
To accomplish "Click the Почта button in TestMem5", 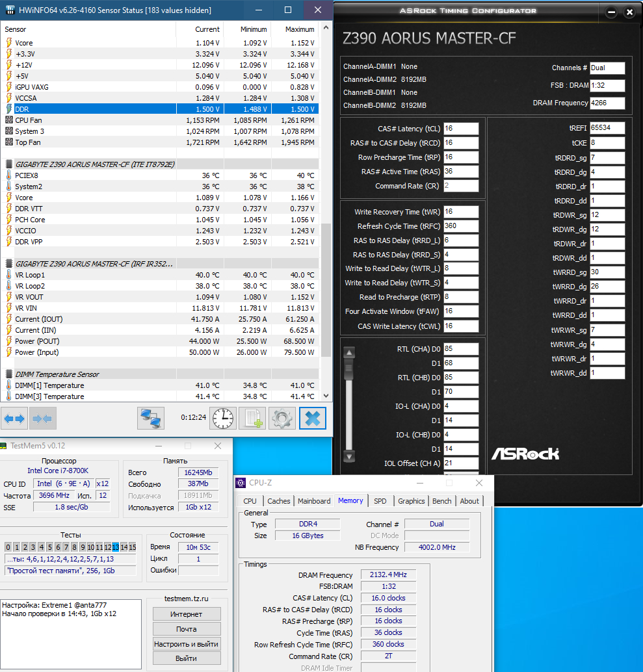I will tap(187, 628).
